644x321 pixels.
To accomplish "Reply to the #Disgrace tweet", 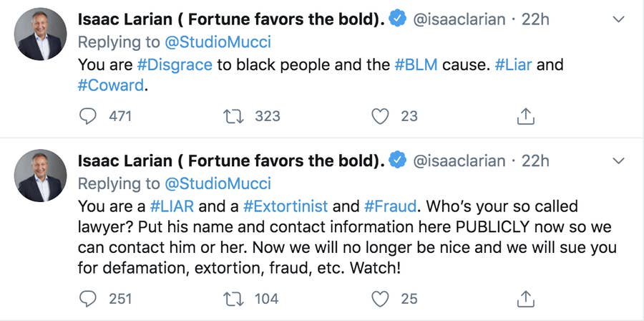I will pos(88,115).
